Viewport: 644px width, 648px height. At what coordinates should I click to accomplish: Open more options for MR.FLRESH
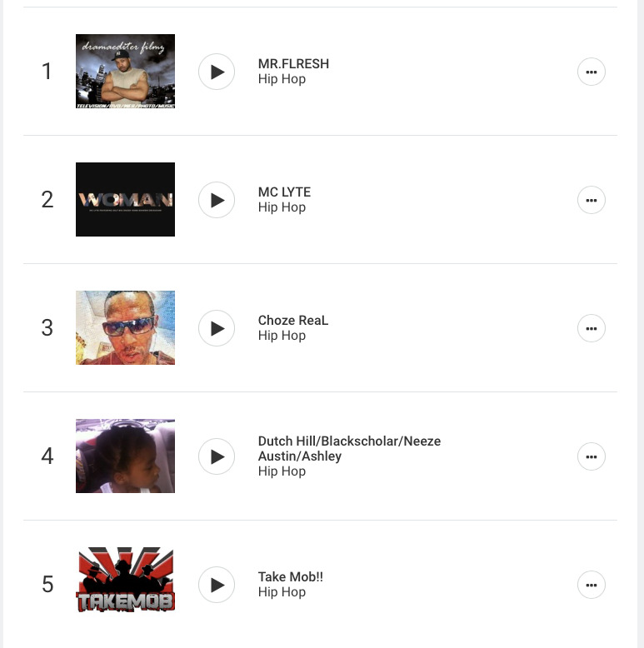592,72
